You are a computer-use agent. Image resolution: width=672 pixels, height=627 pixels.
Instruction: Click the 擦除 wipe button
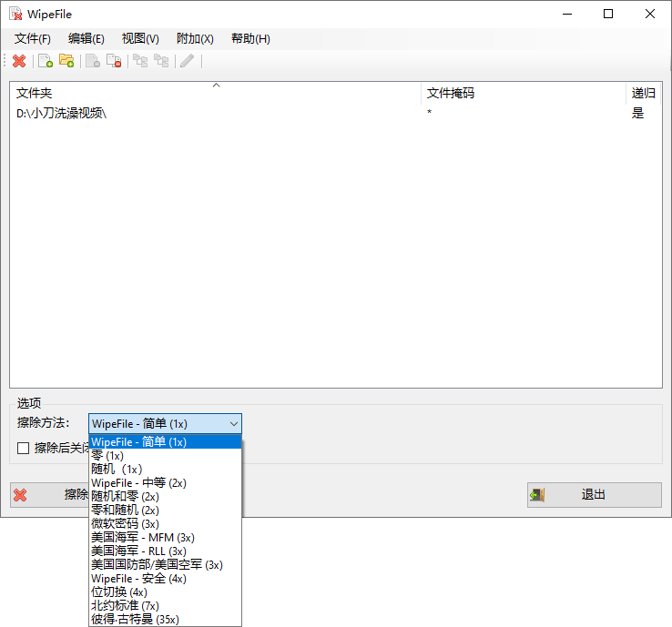(x=50, y=495)
